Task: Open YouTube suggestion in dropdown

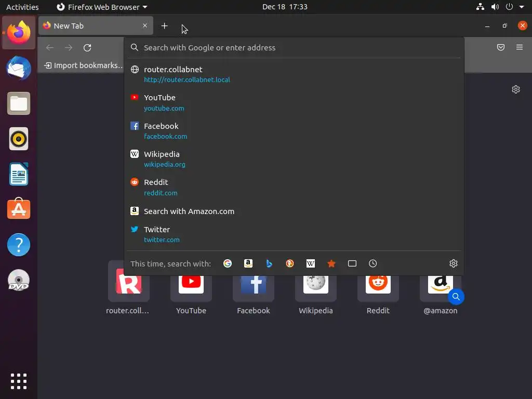Action: [294, 103]
